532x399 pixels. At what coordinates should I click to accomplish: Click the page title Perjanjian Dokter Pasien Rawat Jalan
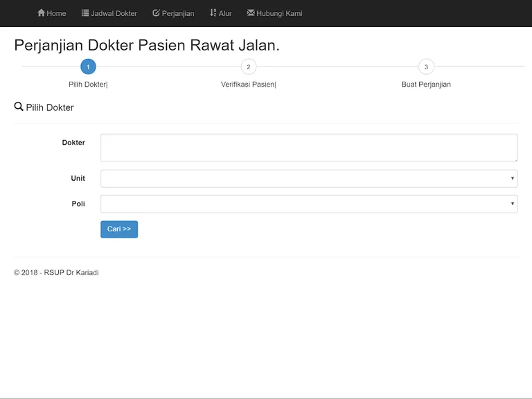[147, 45]
